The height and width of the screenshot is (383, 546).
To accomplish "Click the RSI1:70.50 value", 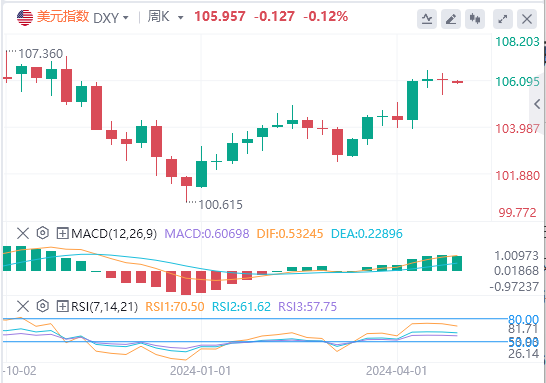I will tap(175, 307).
